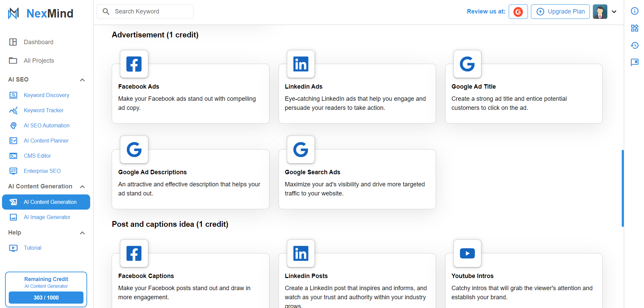Open the Linkedin Posts card title
This screenshot has height=308, width=644.
click(306, 276)
